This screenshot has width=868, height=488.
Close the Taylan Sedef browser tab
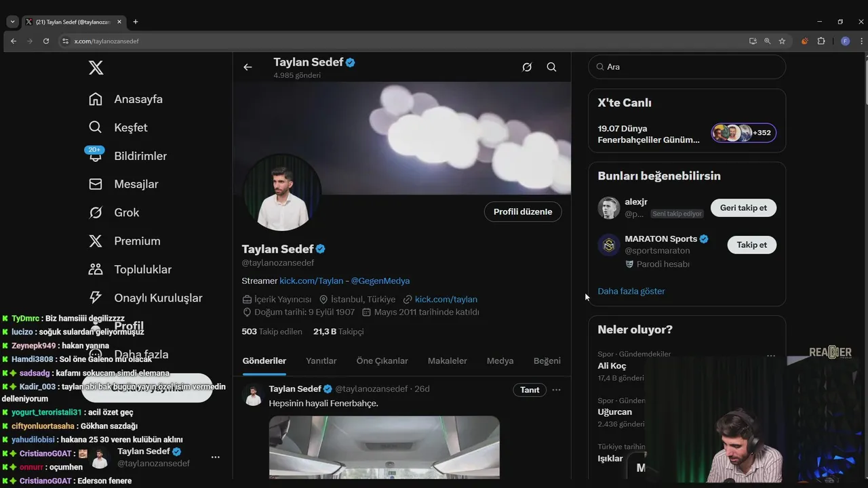coord(121,22)
